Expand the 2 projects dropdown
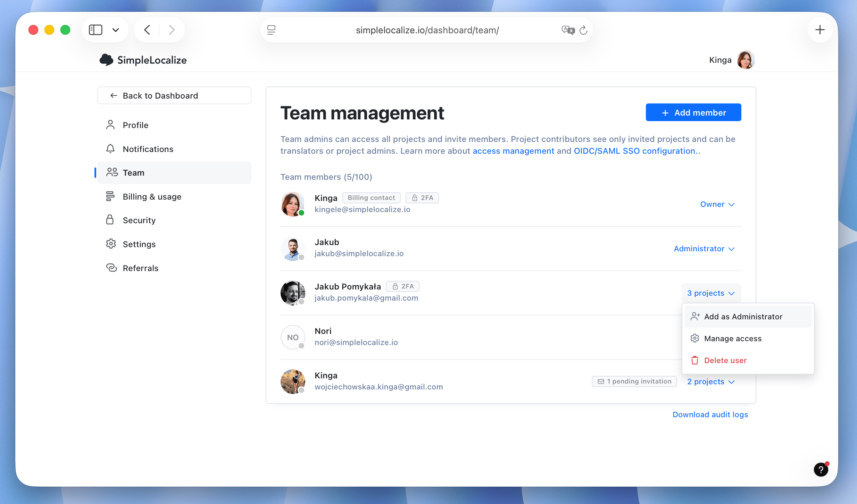This screenshot has width=857, height=504. coord(711,382)
